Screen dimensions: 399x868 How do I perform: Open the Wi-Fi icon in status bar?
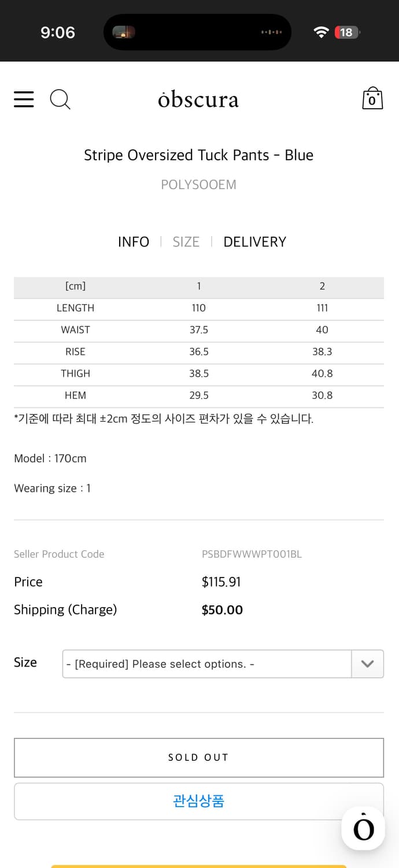click(322, 32)
